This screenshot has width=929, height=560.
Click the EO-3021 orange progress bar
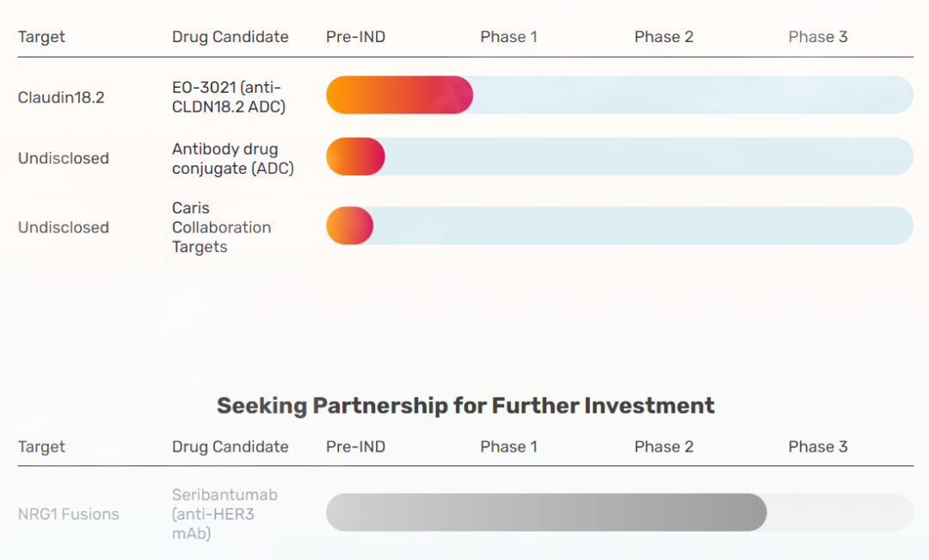399,95
